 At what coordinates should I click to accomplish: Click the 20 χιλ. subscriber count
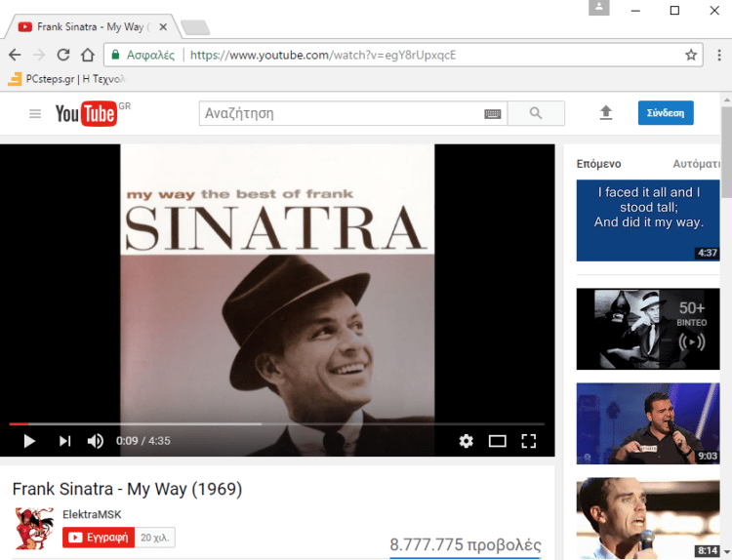click(155, 538)
